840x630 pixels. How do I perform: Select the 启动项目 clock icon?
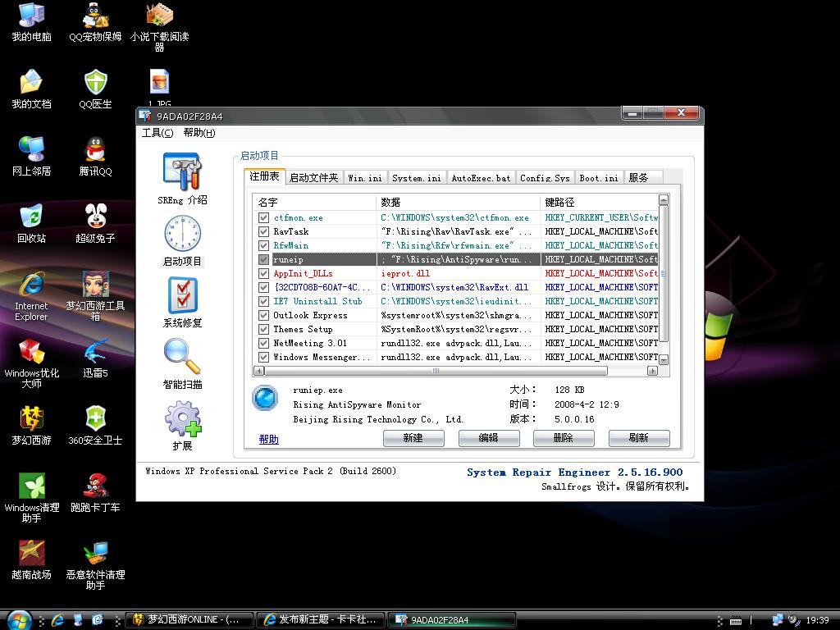[x=182, y=233]
